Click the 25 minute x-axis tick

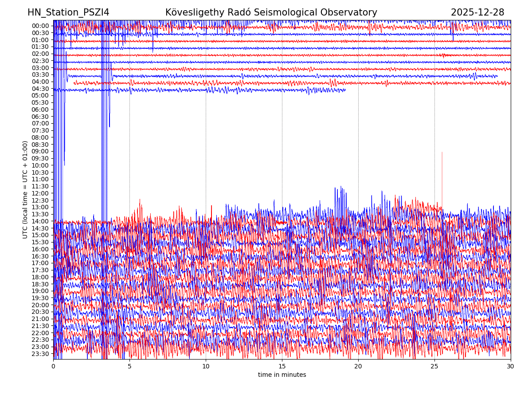[434, 366]
